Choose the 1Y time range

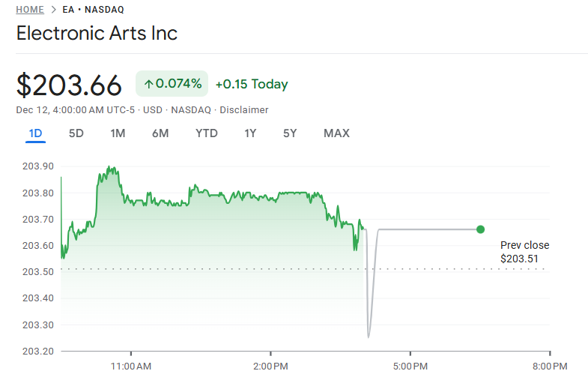point(250,133)
